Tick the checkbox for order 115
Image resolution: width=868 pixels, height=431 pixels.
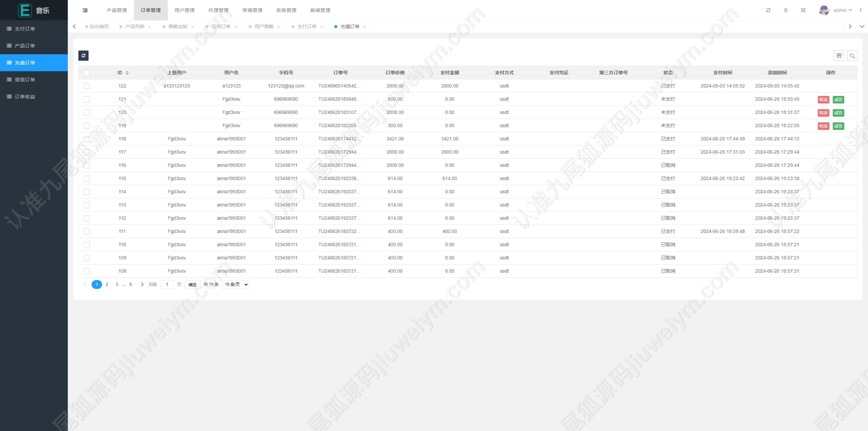(87, 179)
